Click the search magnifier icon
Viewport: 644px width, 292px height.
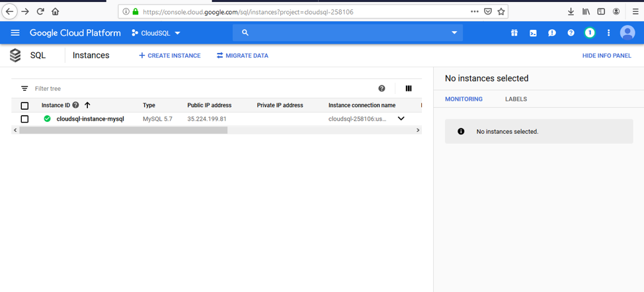[x=245, y=33]
